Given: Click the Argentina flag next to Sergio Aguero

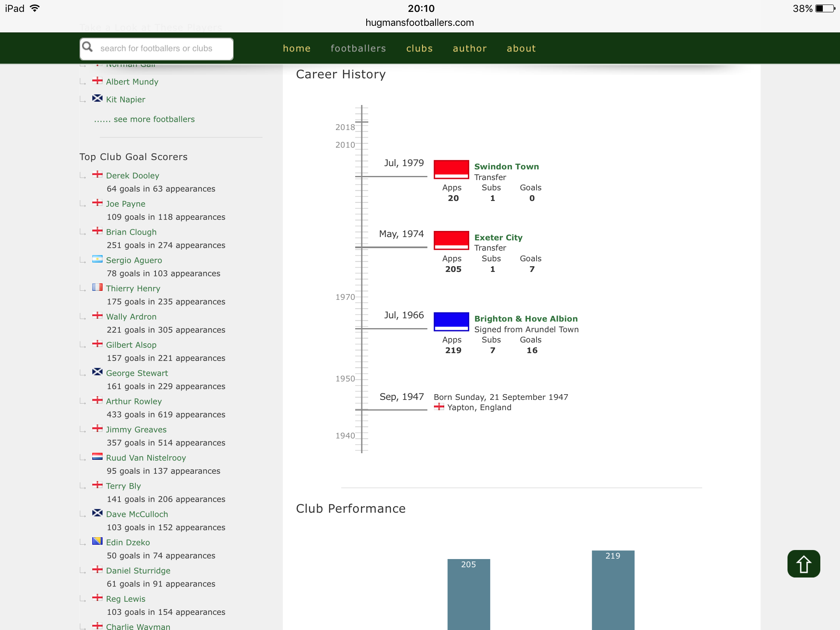Looking at the screenshot, I should tap(97, 259).
